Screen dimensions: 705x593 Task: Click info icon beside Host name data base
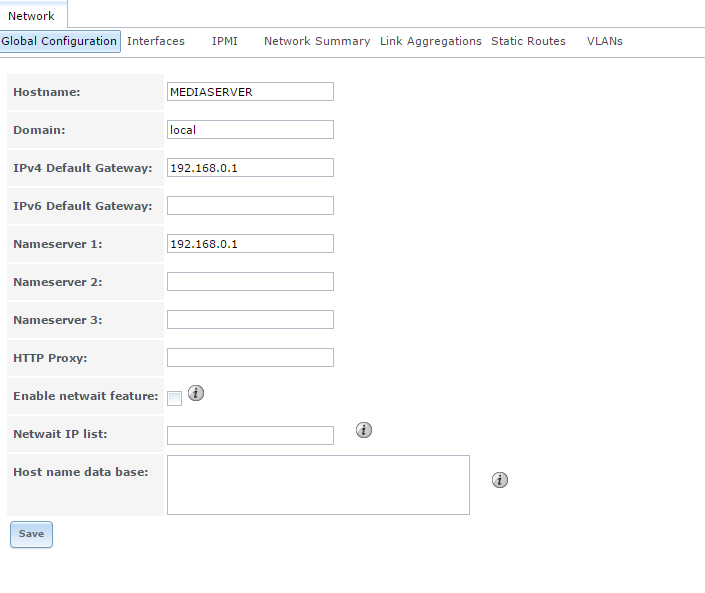500,480
